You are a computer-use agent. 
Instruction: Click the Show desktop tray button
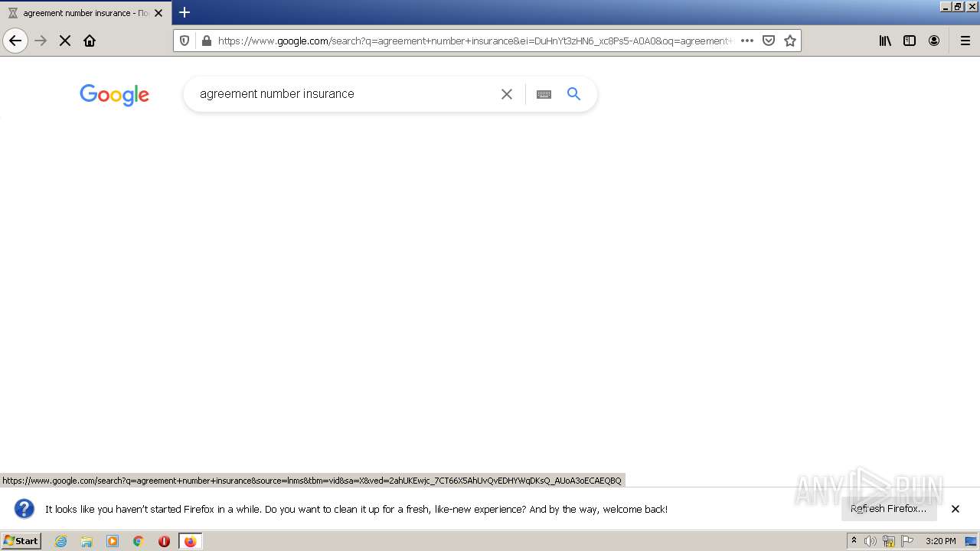coord(971,541)
